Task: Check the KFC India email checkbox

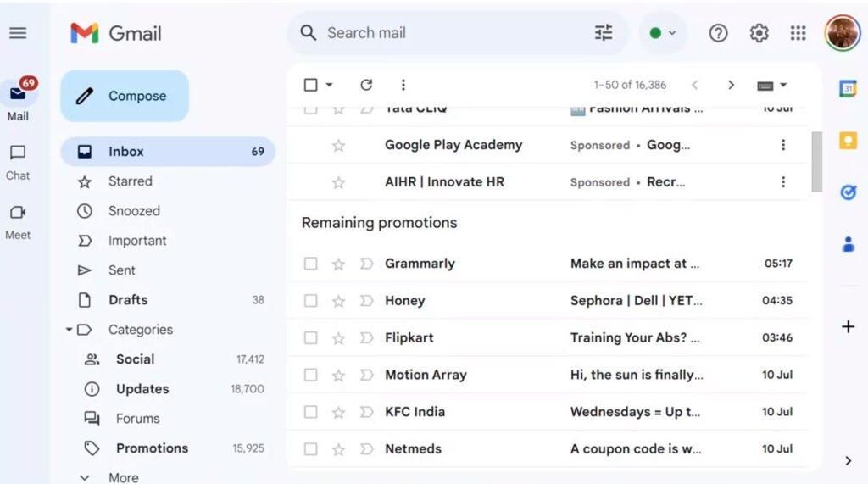Action: tap(311, 412)
